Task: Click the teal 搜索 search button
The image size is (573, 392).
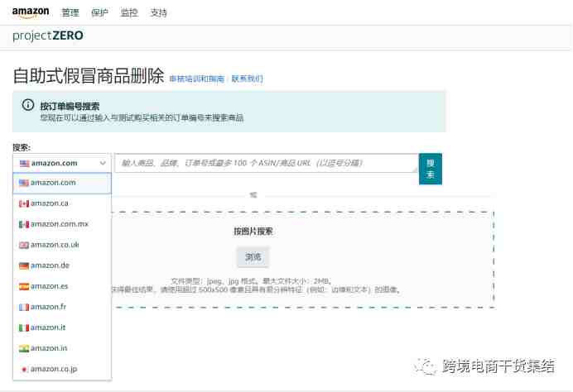Action: (430, 169)
